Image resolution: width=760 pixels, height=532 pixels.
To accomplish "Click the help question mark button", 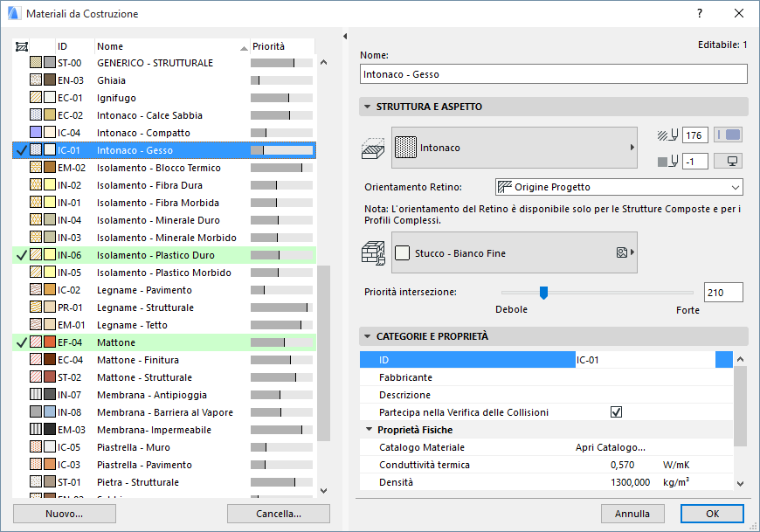I will click(700, 14).
